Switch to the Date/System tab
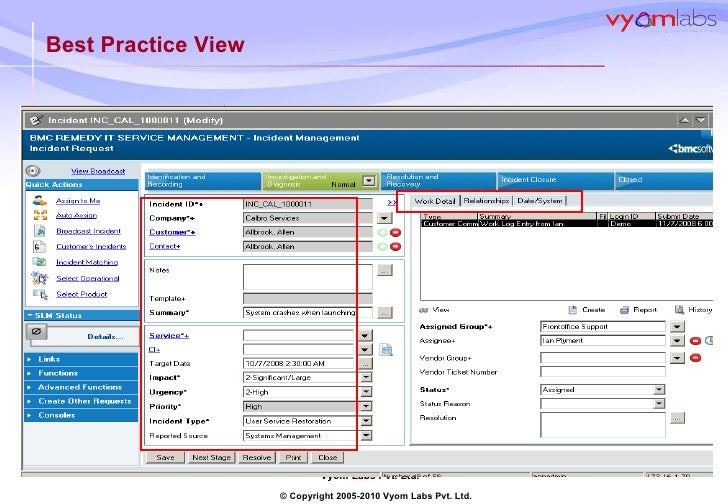 tap(540, 201)
